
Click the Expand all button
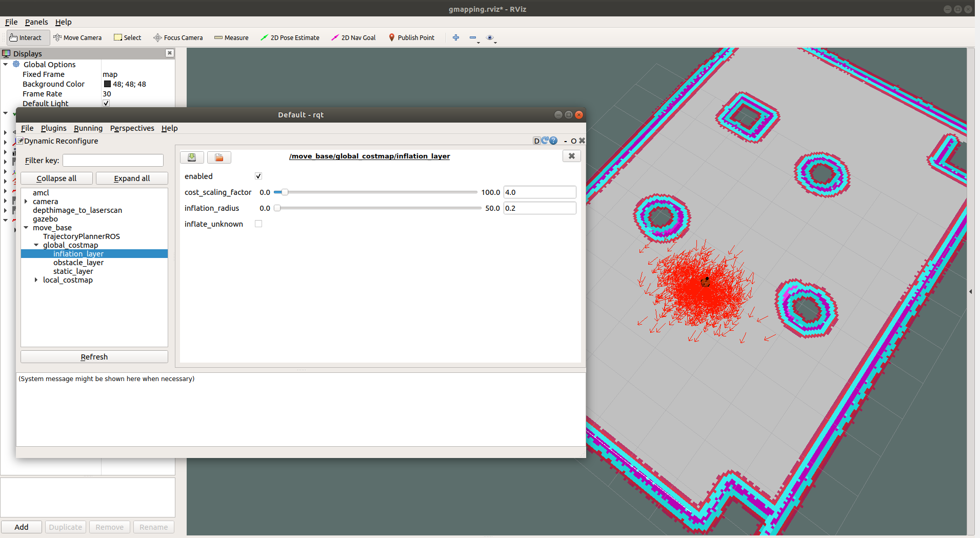(132, 178)
